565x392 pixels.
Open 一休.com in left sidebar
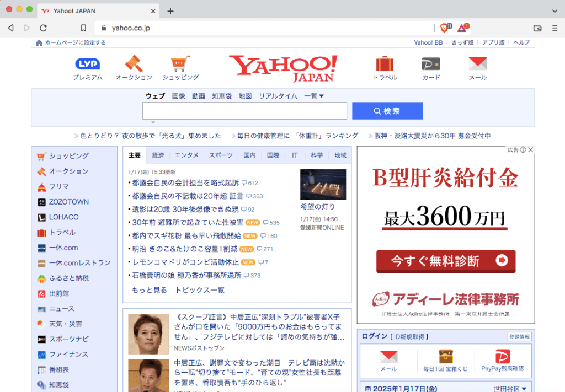click(x=57, y=248)
